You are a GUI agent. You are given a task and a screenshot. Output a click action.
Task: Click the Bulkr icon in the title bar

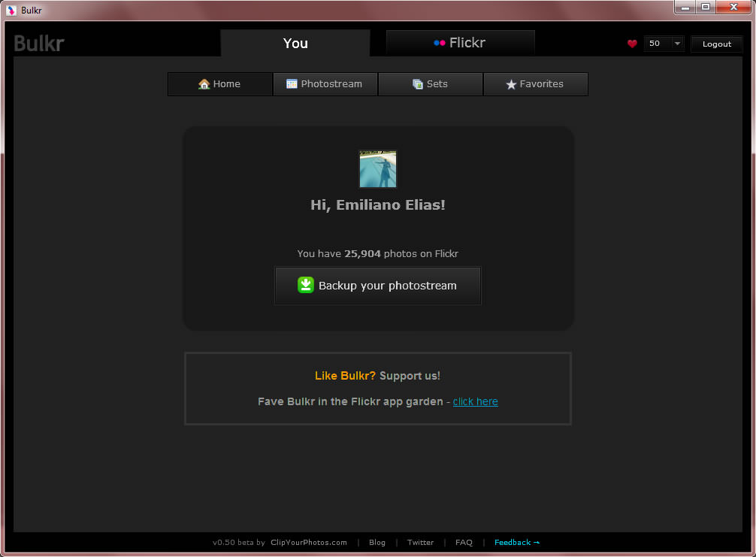click(x=10, y=10)
